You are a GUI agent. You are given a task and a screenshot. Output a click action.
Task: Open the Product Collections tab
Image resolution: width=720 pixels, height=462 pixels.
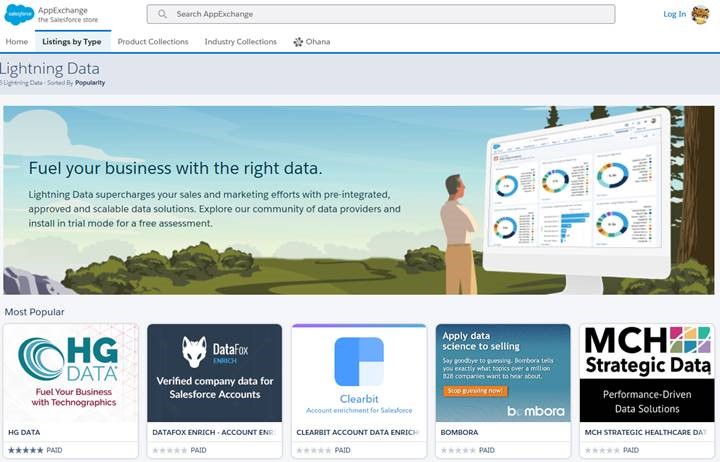coord(153,42)
